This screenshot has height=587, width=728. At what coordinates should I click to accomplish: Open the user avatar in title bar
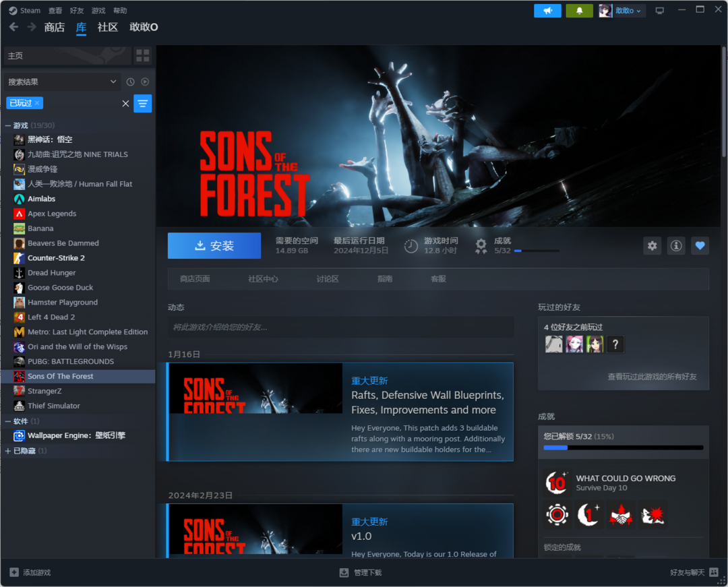(605, 11)
